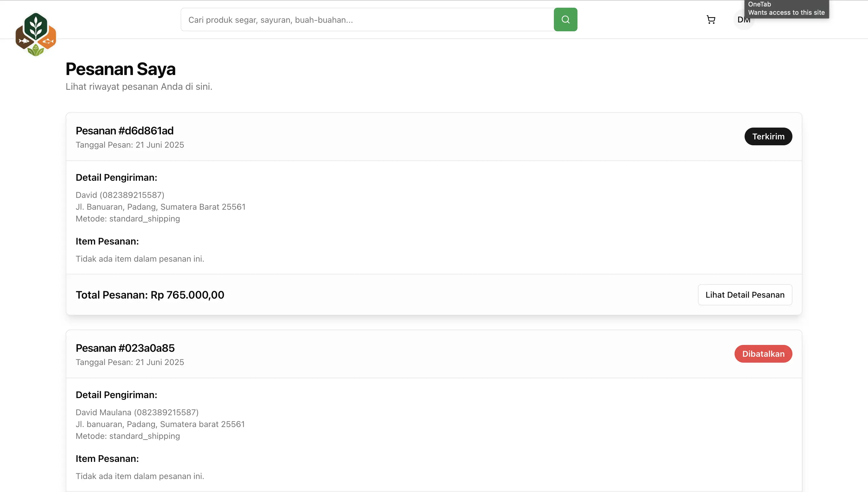The width and height of the screenshot is (868, 492).
Task: Click Detail Pengiriman heading in delivered order
Action: 116,177
